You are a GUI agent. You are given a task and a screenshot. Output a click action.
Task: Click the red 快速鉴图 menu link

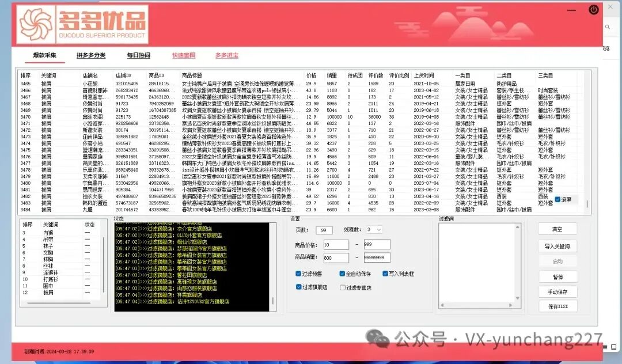[x=183, y=55]
